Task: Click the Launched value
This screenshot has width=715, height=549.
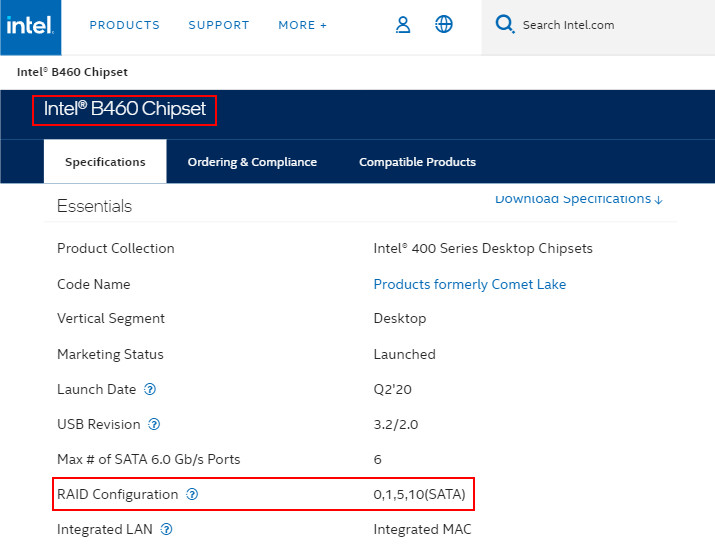Action: (404, 354)
